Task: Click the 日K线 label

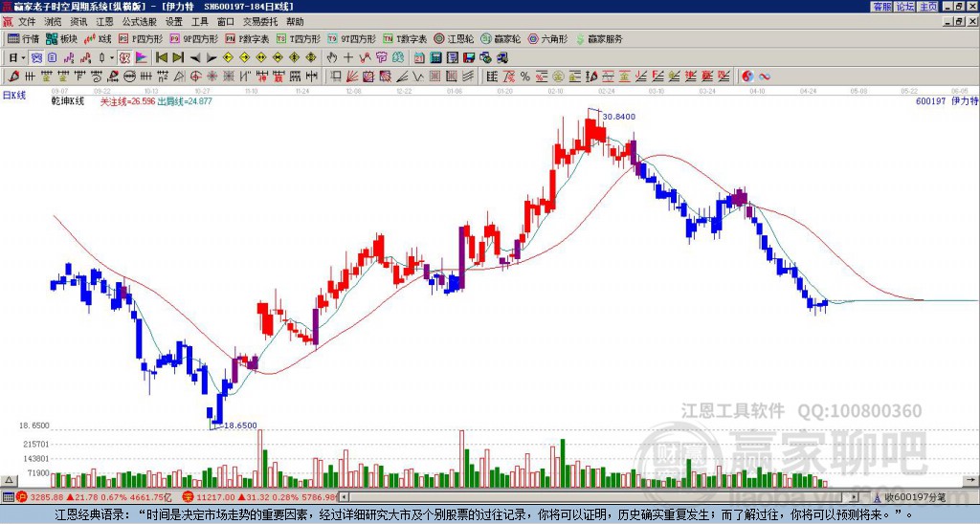Action: click(x=13, y=95)
